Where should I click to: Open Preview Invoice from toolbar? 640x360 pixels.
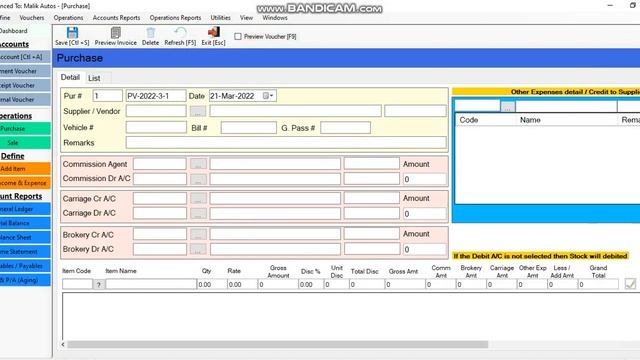[x=116, y=36]
